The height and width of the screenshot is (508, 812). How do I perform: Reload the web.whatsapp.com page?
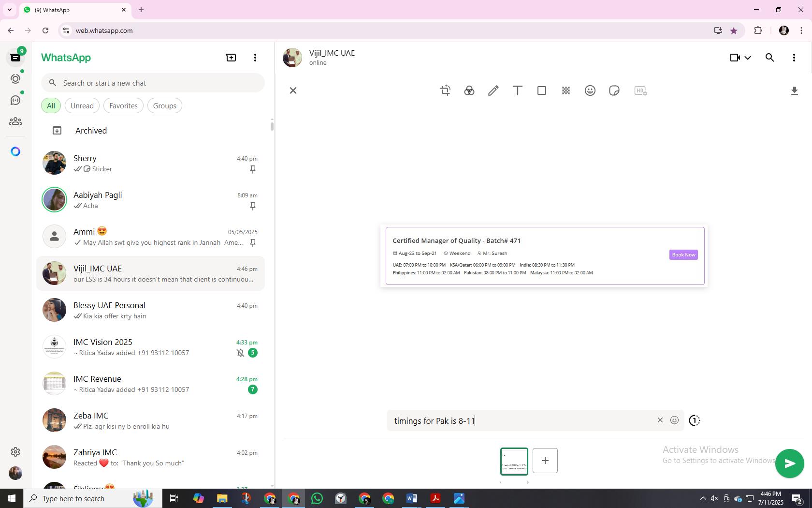pos(45,30)
